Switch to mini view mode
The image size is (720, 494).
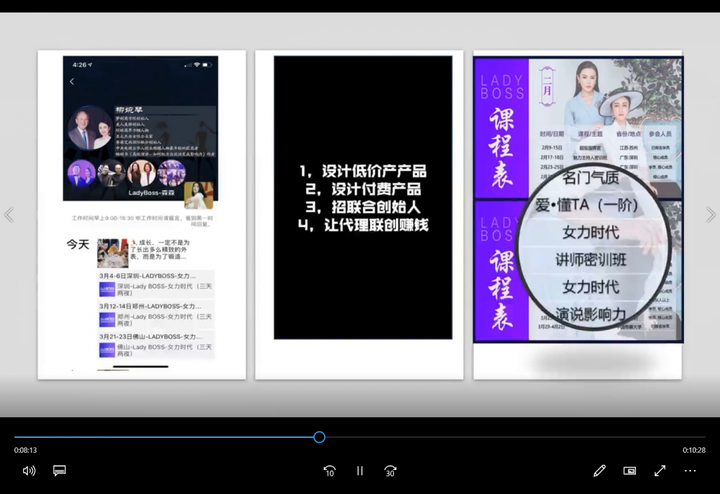(x=630, y=471)
